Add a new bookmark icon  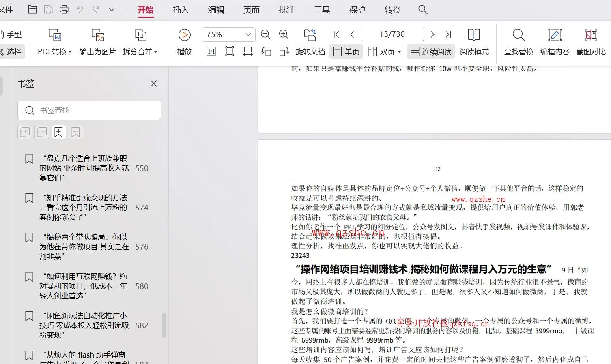coord(59,132)
